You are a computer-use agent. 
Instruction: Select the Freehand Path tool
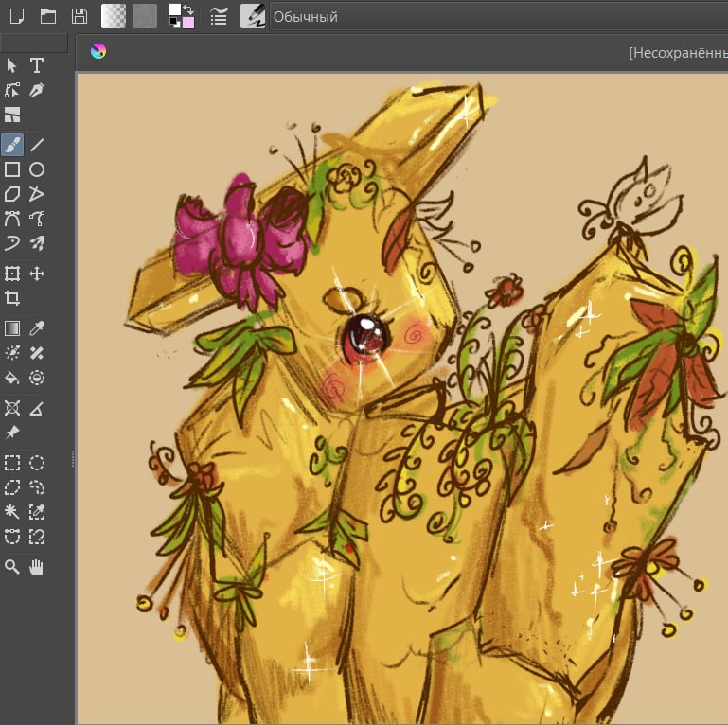click(37, 219)
